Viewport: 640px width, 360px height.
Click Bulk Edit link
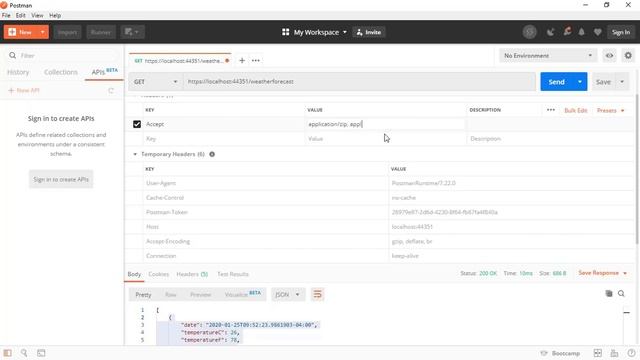point(576,110)
